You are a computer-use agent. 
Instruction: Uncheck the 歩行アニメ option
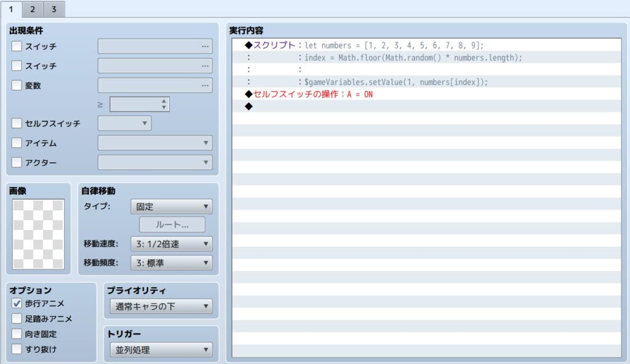pos(17,303)
